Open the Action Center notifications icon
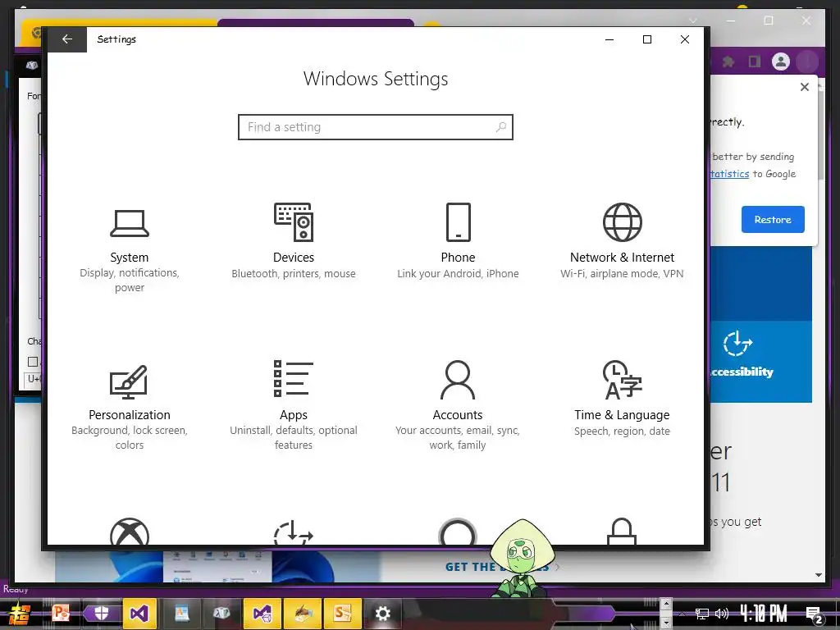This screenshot has height=630, width=840. 814,615
